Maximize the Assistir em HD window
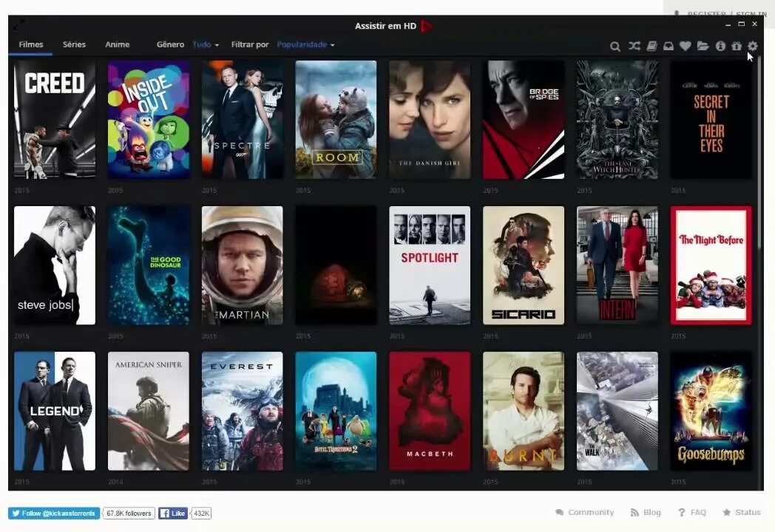This screenshot has height=532, width=775. coord(742,24)
